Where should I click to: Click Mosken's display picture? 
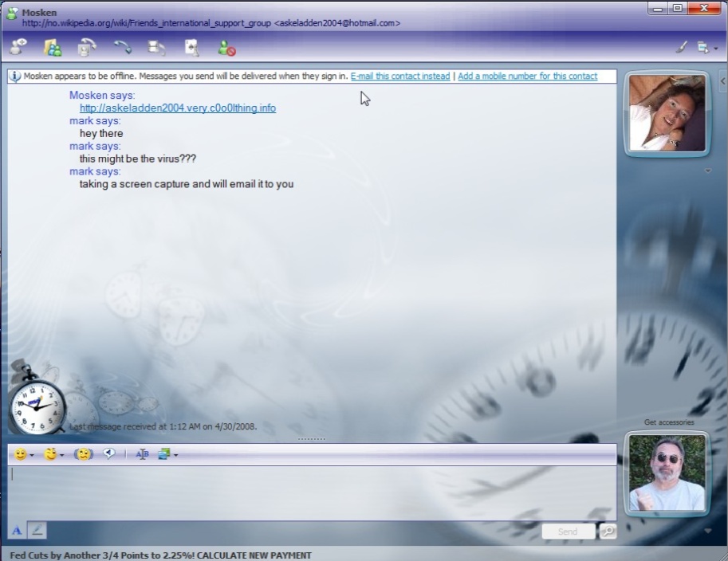click(667, 113)
